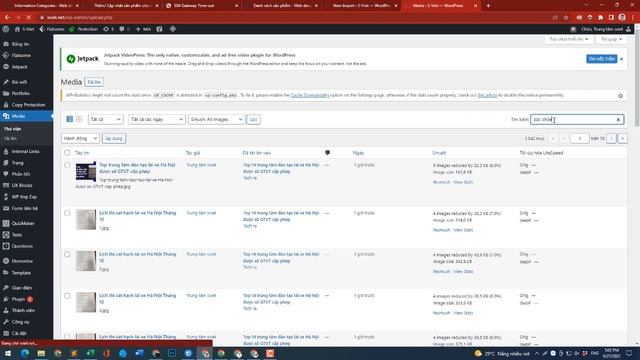Open the updates counter in admin bar
The width and height of the screenshot is (640, 360).
[109, 29]
